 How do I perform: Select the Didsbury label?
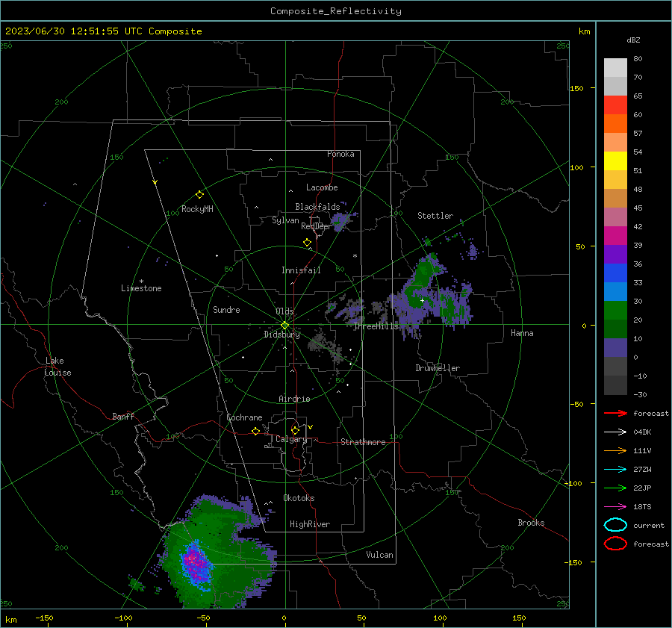[281, 335]
